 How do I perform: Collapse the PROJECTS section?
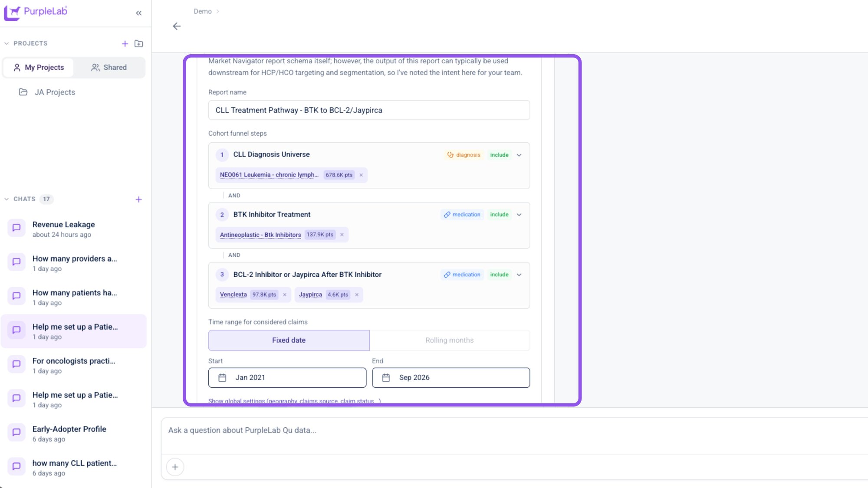point(7,43)
